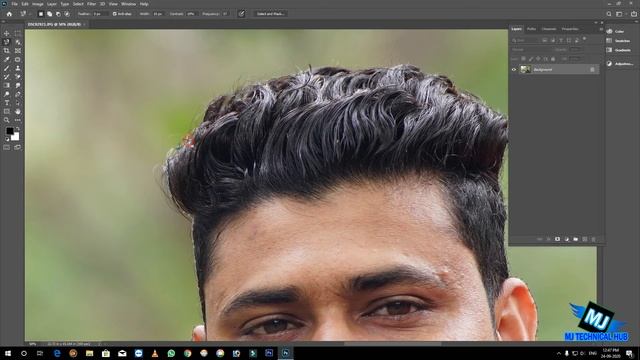Viewport: 640px width, 360px height.
Task: Select the Zoom tool
Action: point(7,120)
